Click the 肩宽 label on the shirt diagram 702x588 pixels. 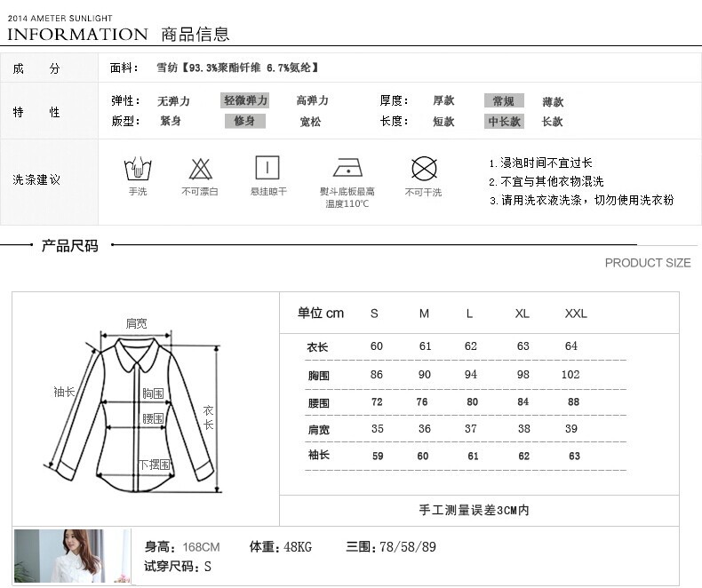(x=136, y=322)
